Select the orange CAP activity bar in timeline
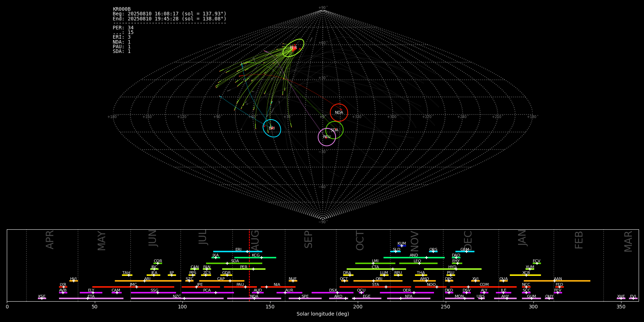 222,281
